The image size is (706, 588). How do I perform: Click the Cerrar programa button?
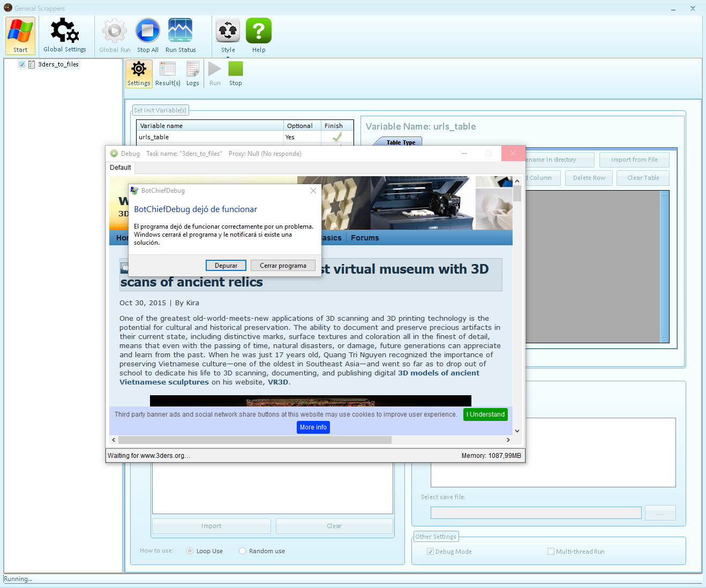[283, 266]
